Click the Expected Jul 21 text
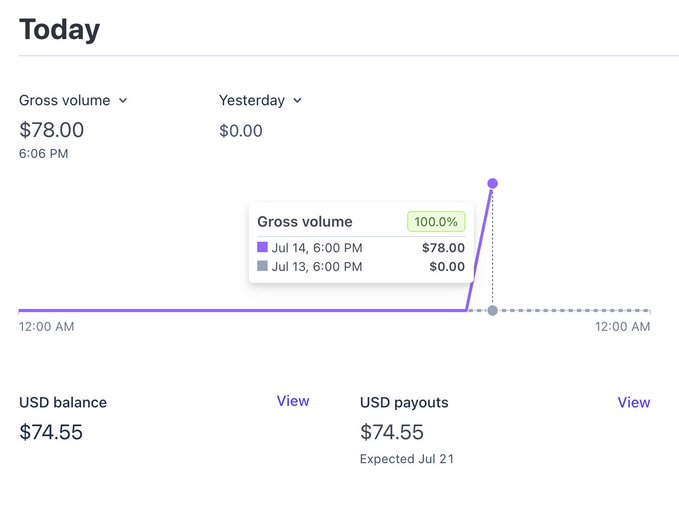The height and width of the screenshot is (521, 679). [x=407, y=459]
